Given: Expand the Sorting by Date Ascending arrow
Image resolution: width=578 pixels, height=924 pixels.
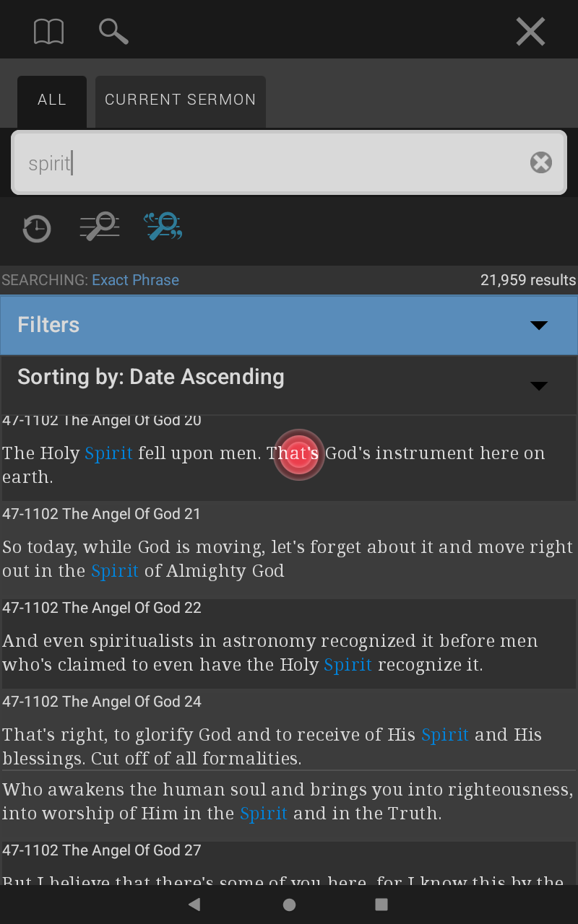Looking at the screenshot, I should click(539, 386).
